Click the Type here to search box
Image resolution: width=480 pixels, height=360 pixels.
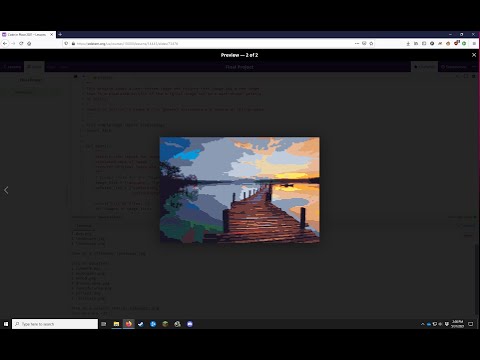coord(55,324)
